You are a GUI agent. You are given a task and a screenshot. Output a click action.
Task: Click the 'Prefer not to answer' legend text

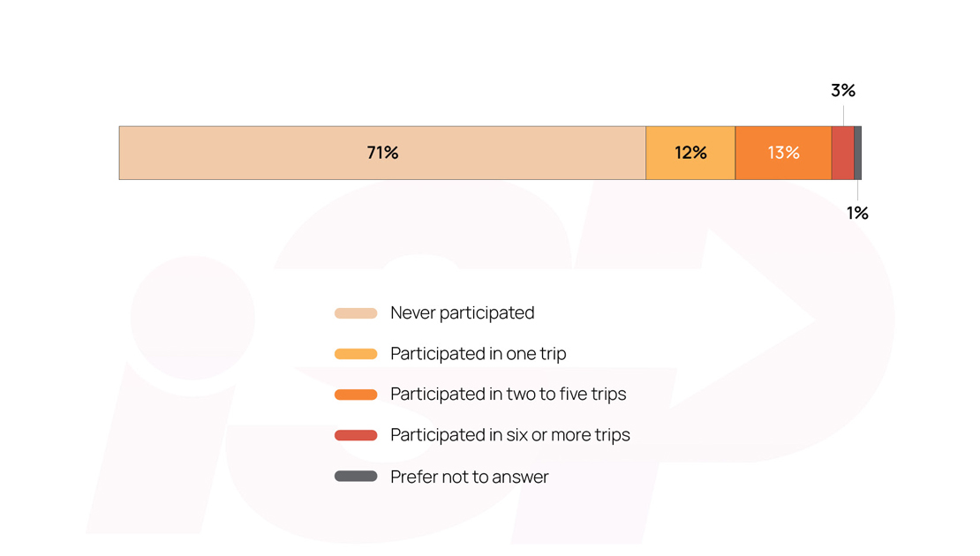(x=469, y=477)
